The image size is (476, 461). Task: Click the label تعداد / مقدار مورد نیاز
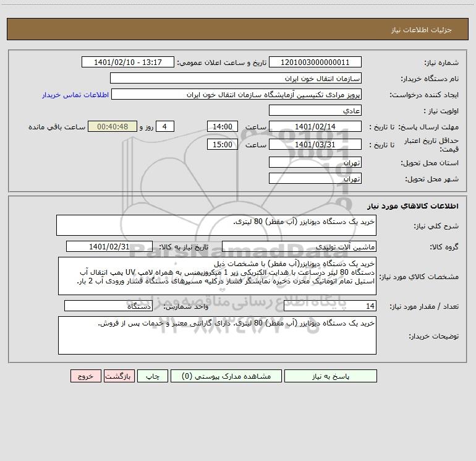(424, 306)
